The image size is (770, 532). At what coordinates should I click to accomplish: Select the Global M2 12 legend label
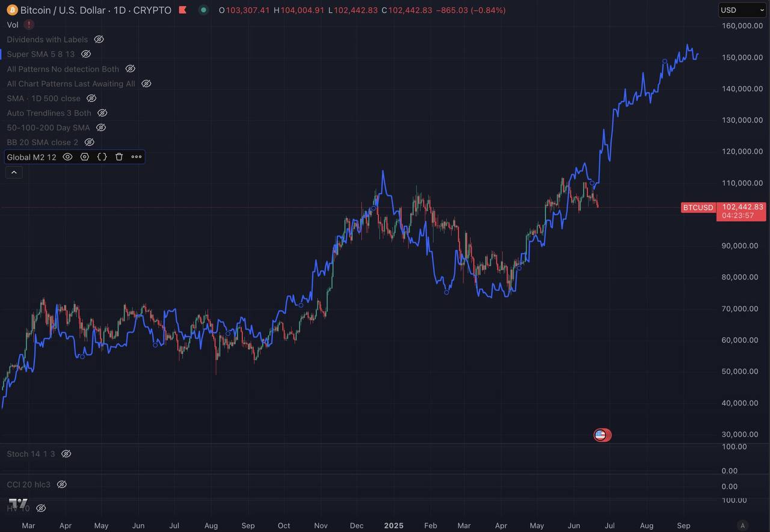pyautogui.click(x=31, y=157)
